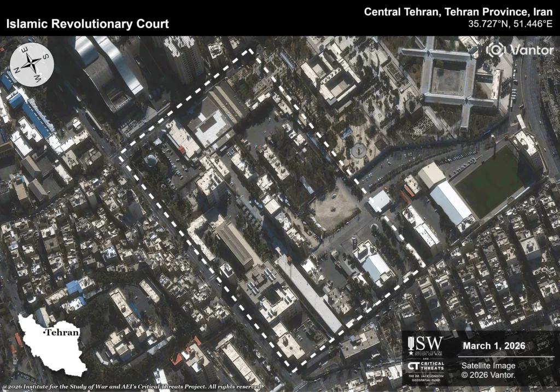Select the Islamic Revolutionary Court title
Image resolution: width=560 pixels, height=392 pixels.
(87, 24)
